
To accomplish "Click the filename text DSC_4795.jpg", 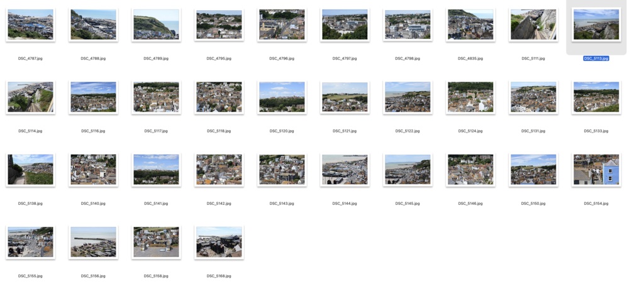I will pos(219,58).
